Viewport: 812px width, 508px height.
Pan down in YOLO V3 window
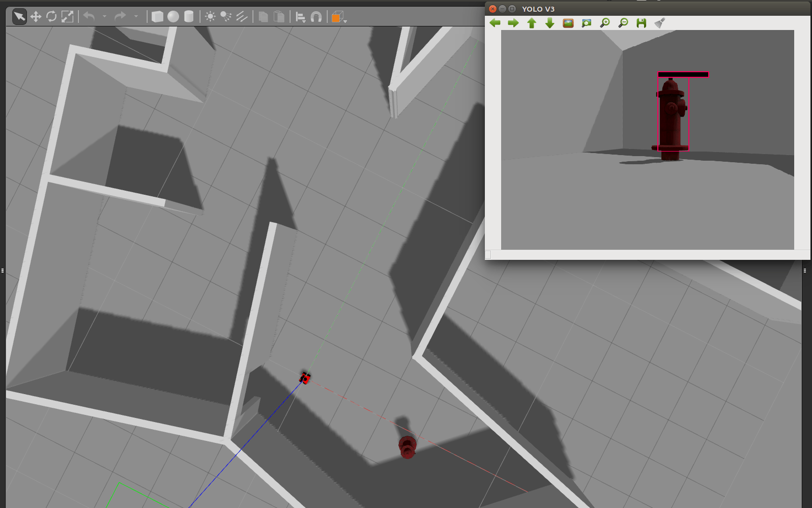pos(550,23)
